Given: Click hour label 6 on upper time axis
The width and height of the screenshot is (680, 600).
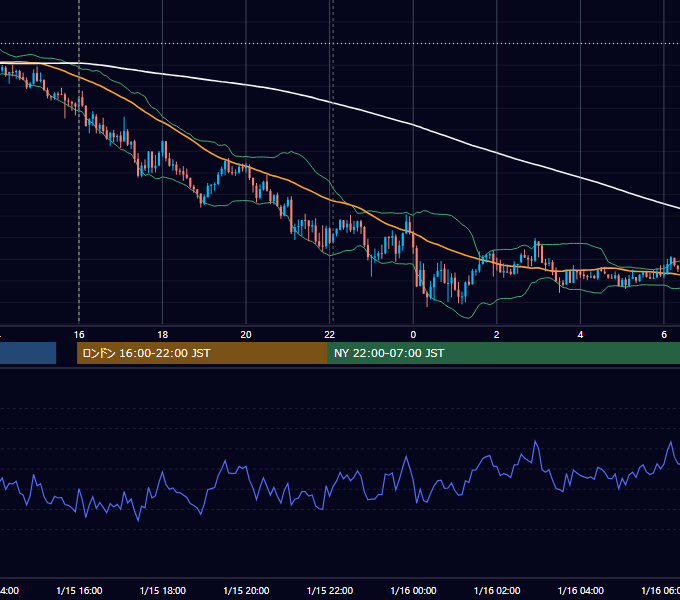Looking at the screenshot, I should [664, 335].
